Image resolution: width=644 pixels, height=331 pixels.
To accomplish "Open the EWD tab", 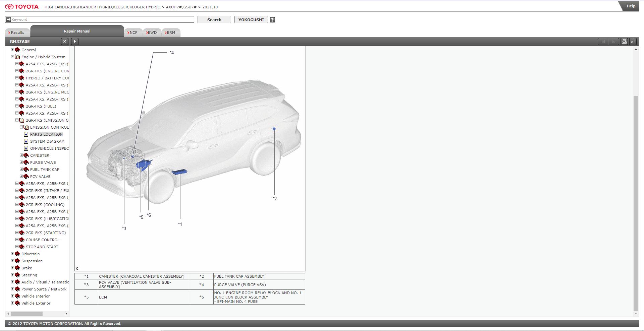I will pyautogui.click(x=152, y=32).
